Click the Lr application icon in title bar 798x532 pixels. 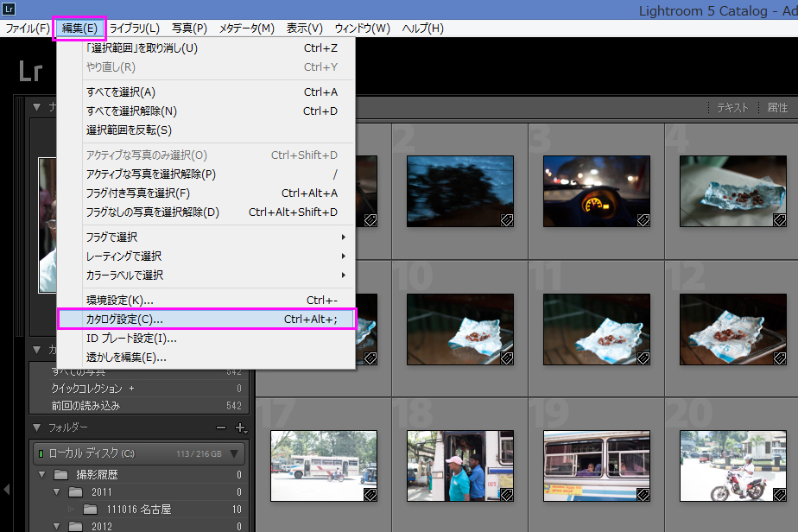[x=9, y=9]
